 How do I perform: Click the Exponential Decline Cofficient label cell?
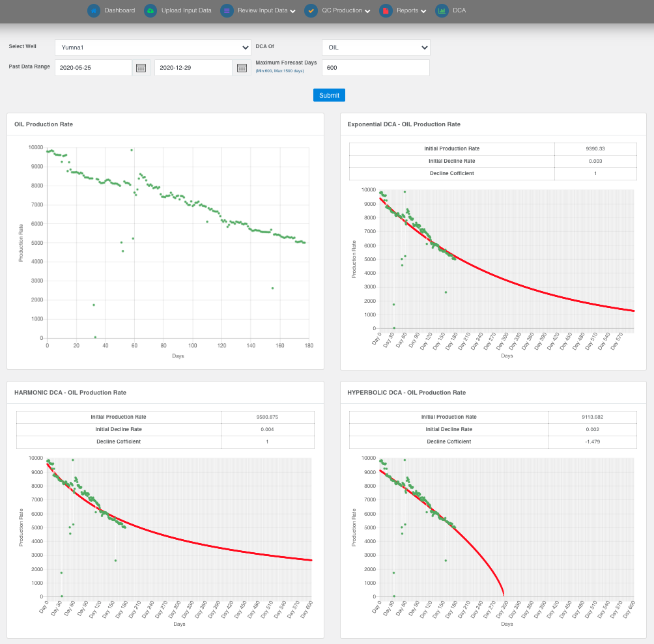coord(451,174)
